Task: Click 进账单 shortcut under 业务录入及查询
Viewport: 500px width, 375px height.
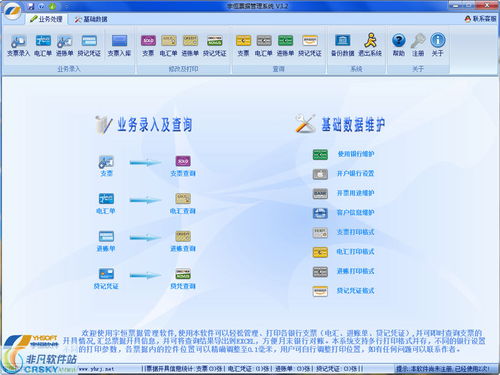Action: pos(106,241)
